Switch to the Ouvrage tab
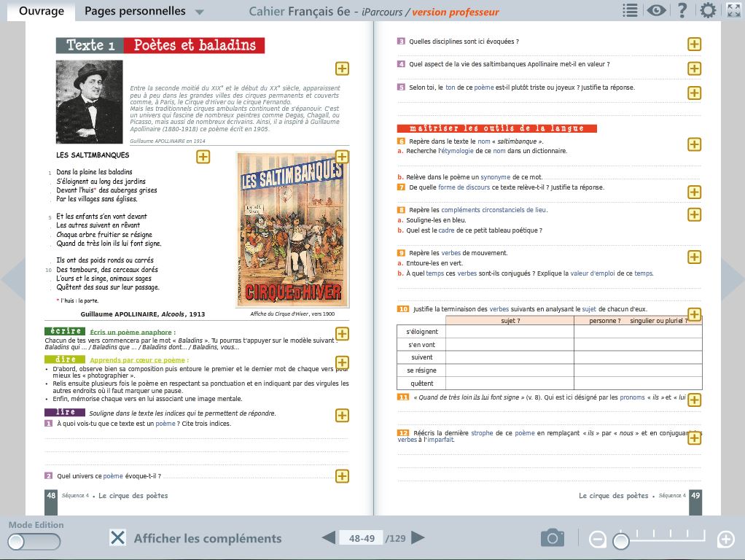 point(41,11)
